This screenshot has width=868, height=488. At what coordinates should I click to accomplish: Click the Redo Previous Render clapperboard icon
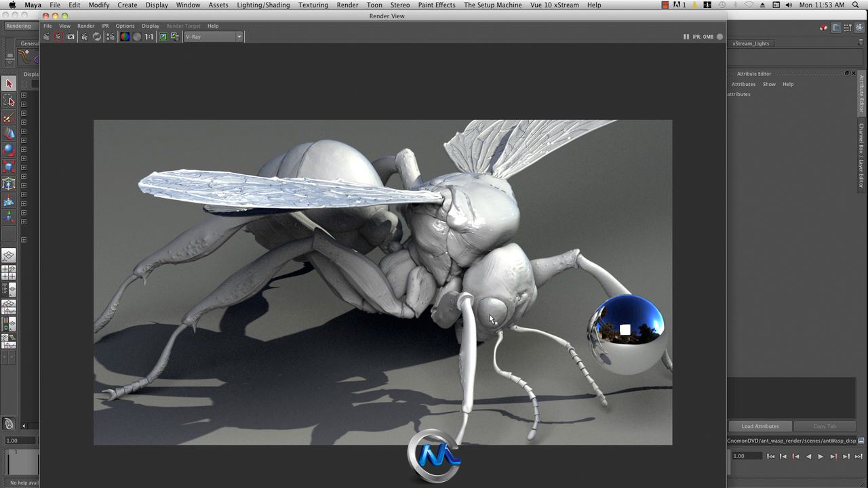click(46, 37)
